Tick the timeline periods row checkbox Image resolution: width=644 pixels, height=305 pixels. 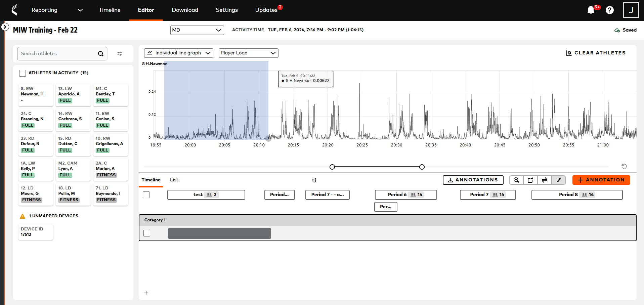[x=146, y=195]
